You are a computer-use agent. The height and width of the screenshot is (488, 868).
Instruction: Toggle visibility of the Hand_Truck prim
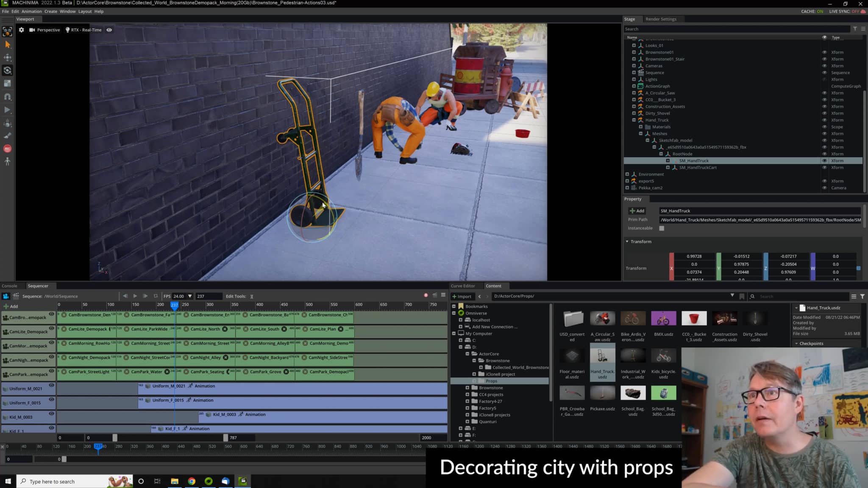pos(824,120)
